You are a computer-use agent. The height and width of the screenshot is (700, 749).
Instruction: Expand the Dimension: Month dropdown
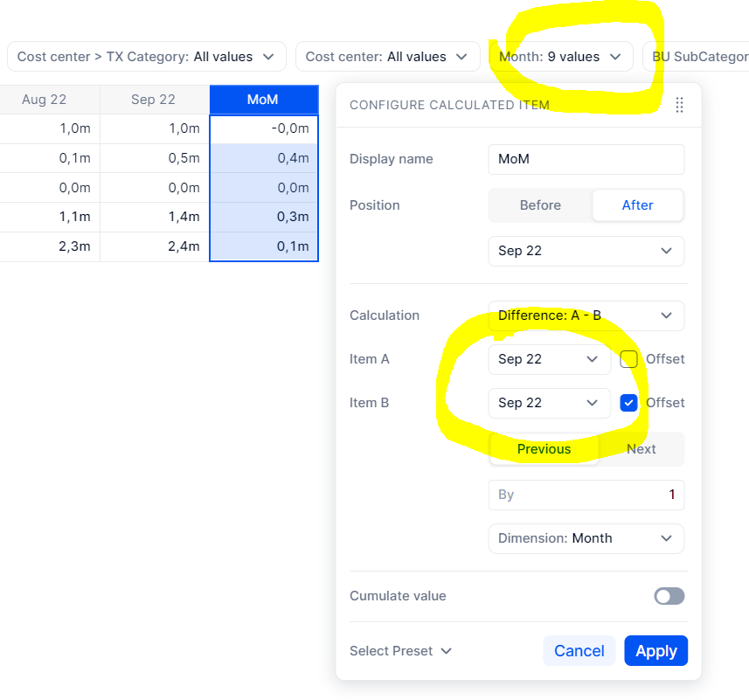pyautogui.click(x=586, y=538)
